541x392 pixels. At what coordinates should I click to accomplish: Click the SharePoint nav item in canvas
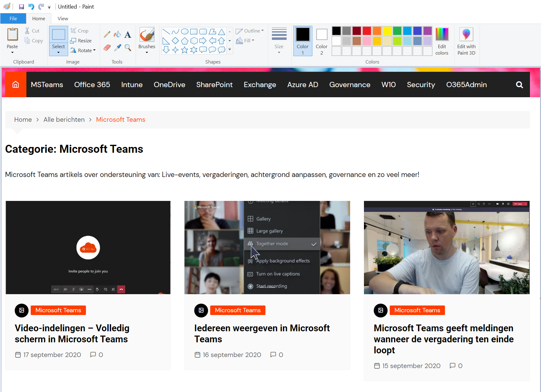pos(214,85)
